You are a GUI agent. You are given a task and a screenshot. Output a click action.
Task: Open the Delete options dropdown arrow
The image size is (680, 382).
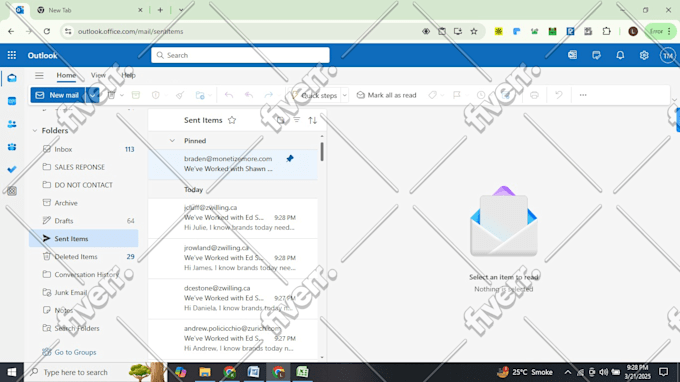122,95
